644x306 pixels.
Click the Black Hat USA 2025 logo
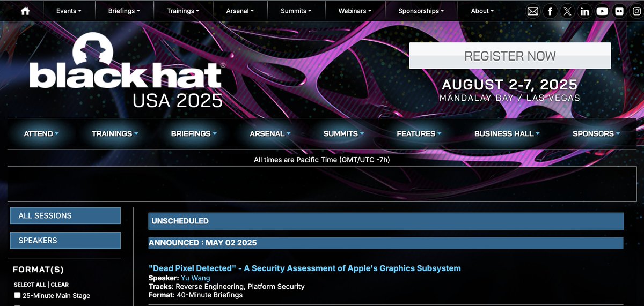(x=127, y=71)
